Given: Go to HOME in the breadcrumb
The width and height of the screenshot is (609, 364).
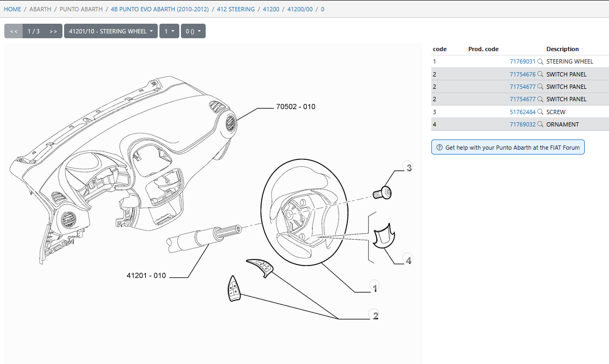Looking at the screenshot, I should point(12,9).
